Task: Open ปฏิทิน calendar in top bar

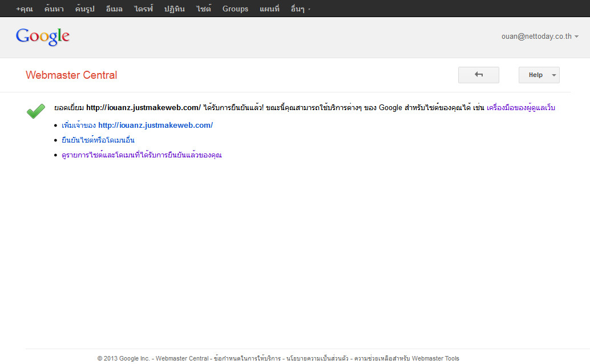Action: coord(174,9)
